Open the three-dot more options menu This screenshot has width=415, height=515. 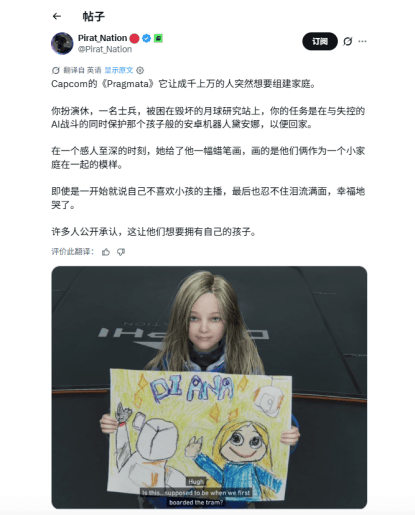pyautogui.click(x=362, y=41)
